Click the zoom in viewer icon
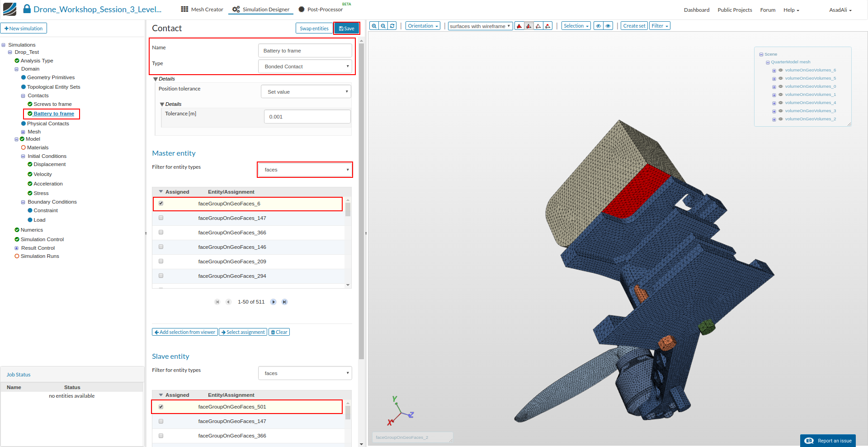The image size is (868, 447). [374, 26]
